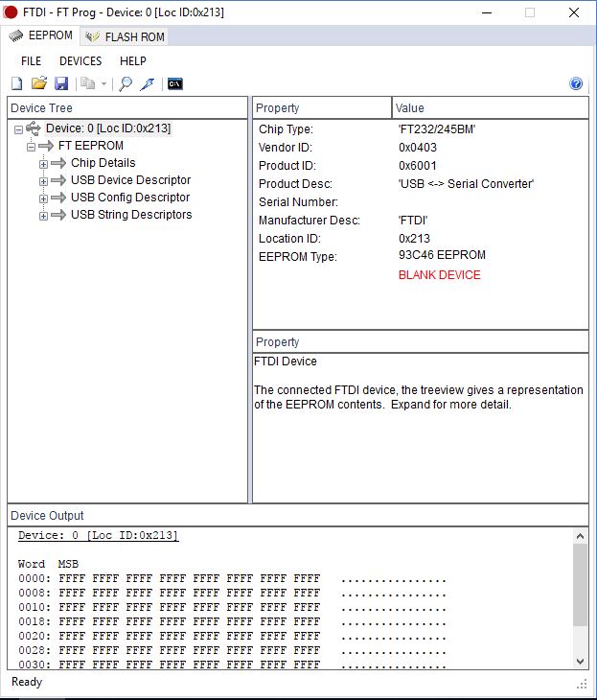Click the arrow icon beside FT EEPROM
This screenshot has width=597, height=700.
pos(46,146)
